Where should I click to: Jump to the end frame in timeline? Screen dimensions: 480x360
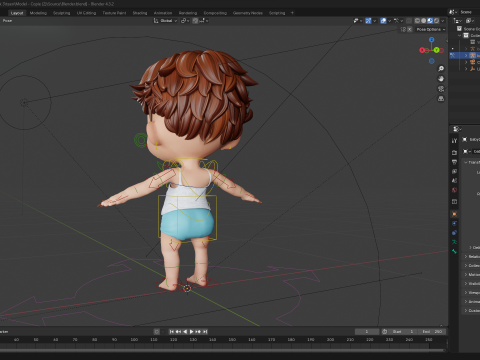[x=205, y=332]
